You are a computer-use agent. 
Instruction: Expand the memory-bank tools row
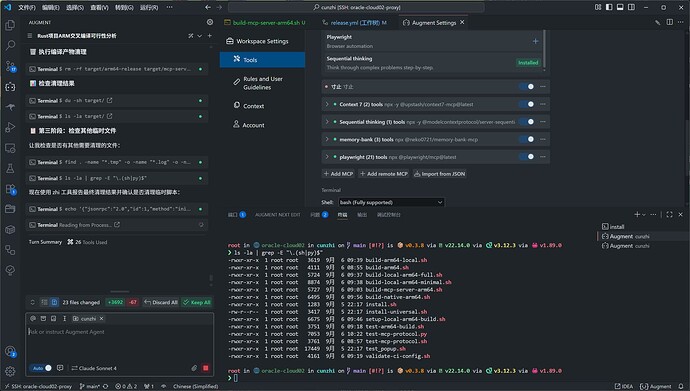pos(327,139)
